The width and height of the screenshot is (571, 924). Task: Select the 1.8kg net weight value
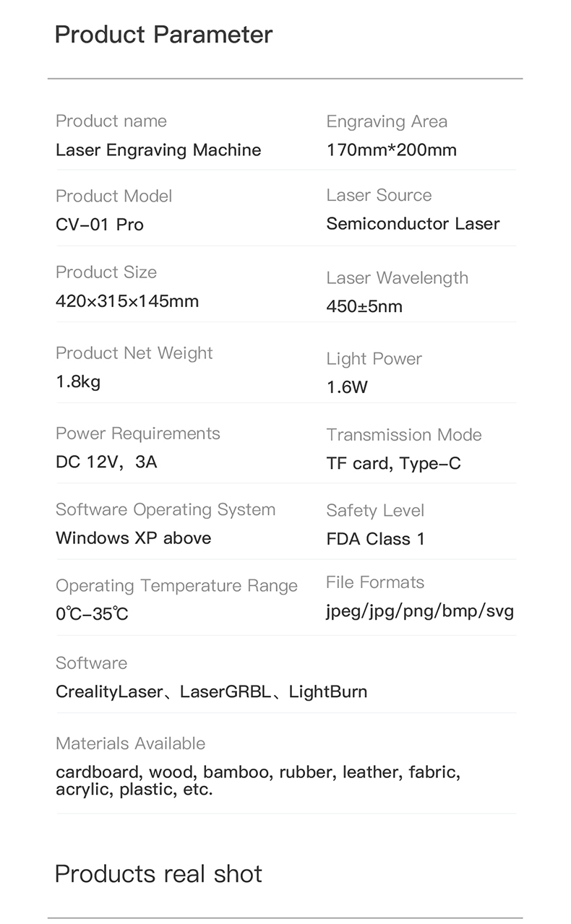78,381
